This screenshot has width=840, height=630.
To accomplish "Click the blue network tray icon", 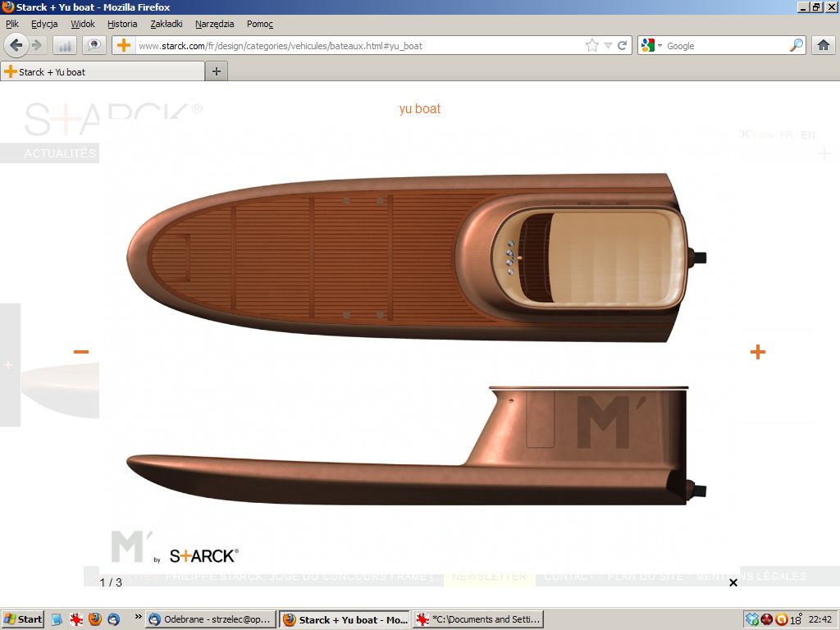I will tap(752, 620).
